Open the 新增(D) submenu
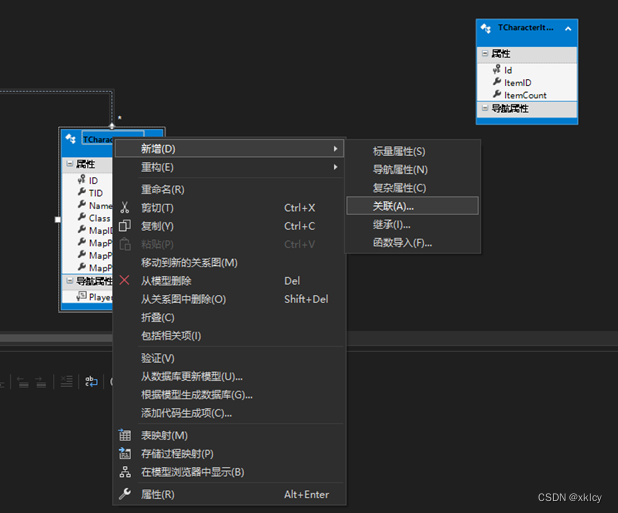Viewport: 618px width, 513px height. click(x=229, y=149)
